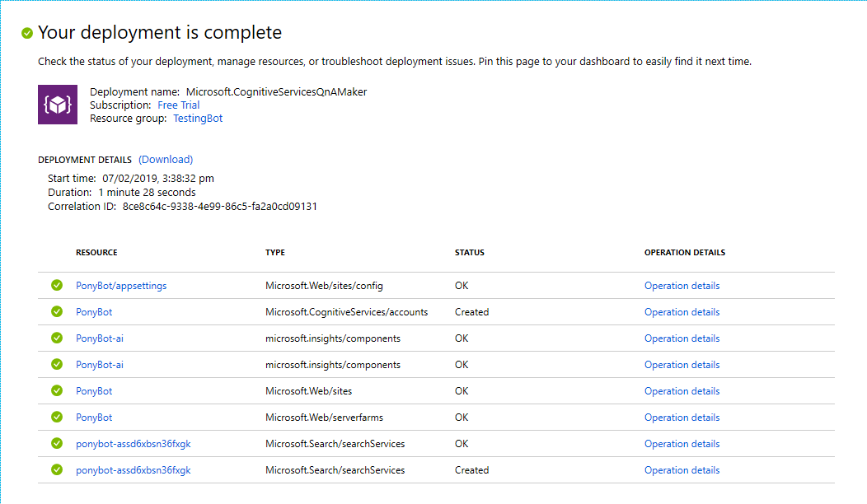The width and height of the screenshot is (867, 504).
Task: Open PonyBot CognitiveServices accounts resource
Action: click(x=94, y=312)
